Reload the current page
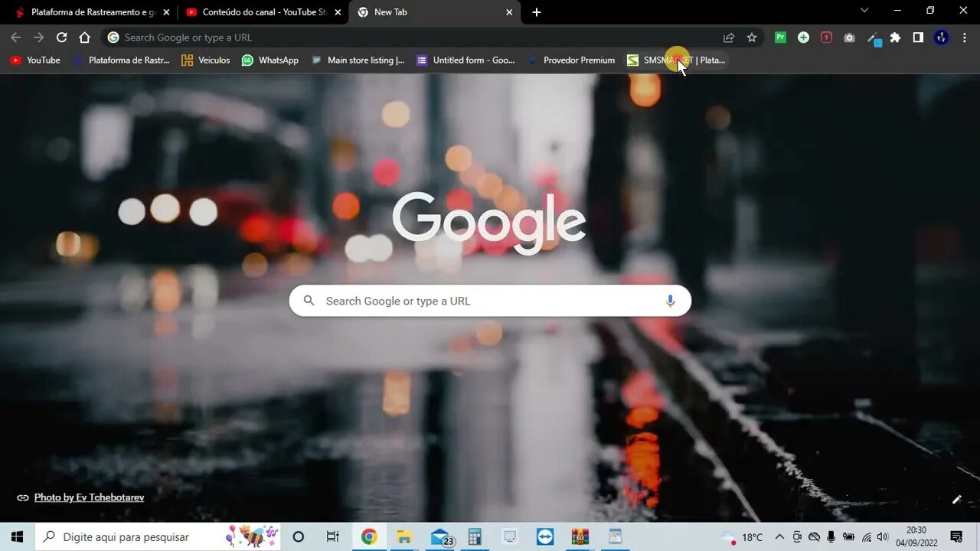This screenshot has width=980, height=551. (x=61, y=37)
